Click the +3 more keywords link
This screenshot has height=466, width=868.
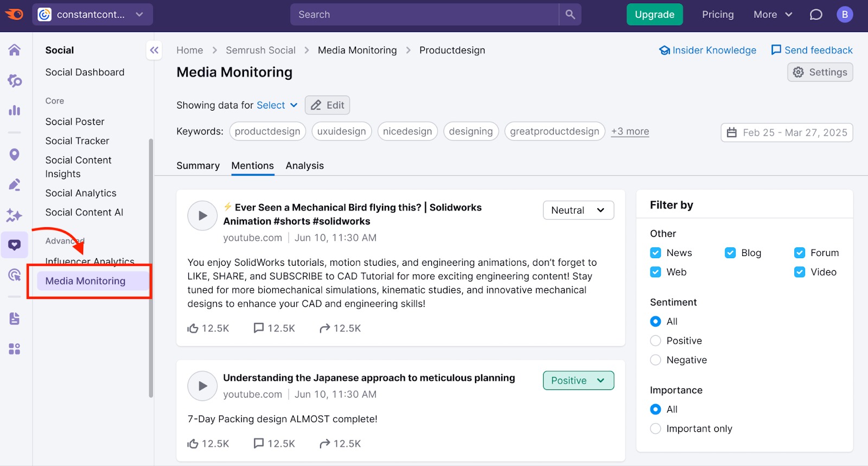(630, 131)
